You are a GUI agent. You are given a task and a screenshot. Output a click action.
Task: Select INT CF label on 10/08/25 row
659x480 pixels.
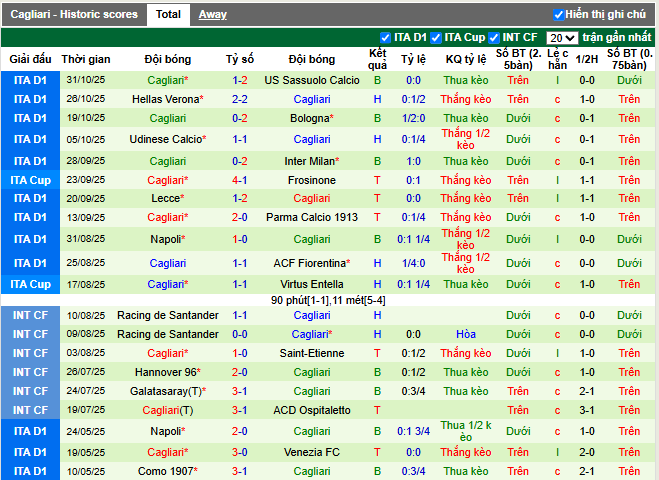coord(30,315)
